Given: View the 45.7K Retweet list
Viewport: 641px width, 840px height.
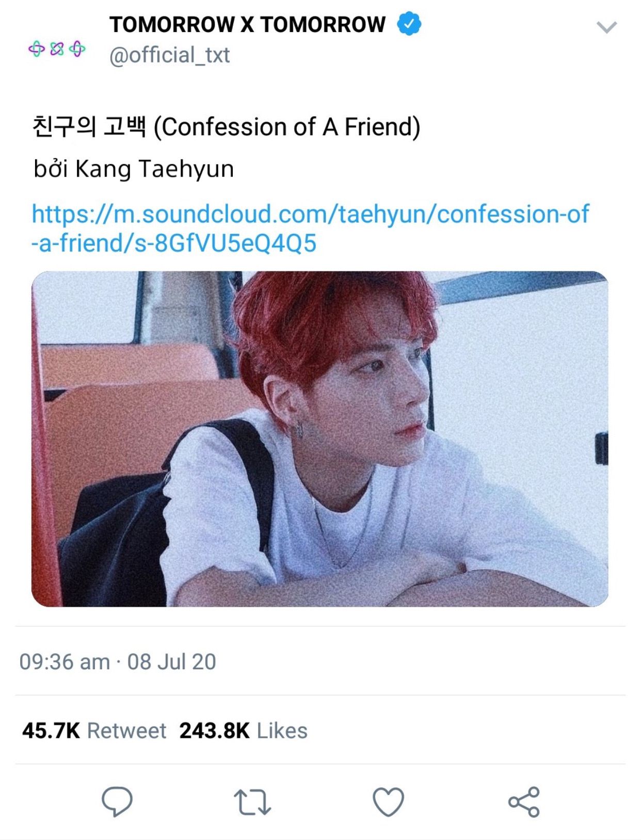Looking at the screenshot, I should 94,730.
